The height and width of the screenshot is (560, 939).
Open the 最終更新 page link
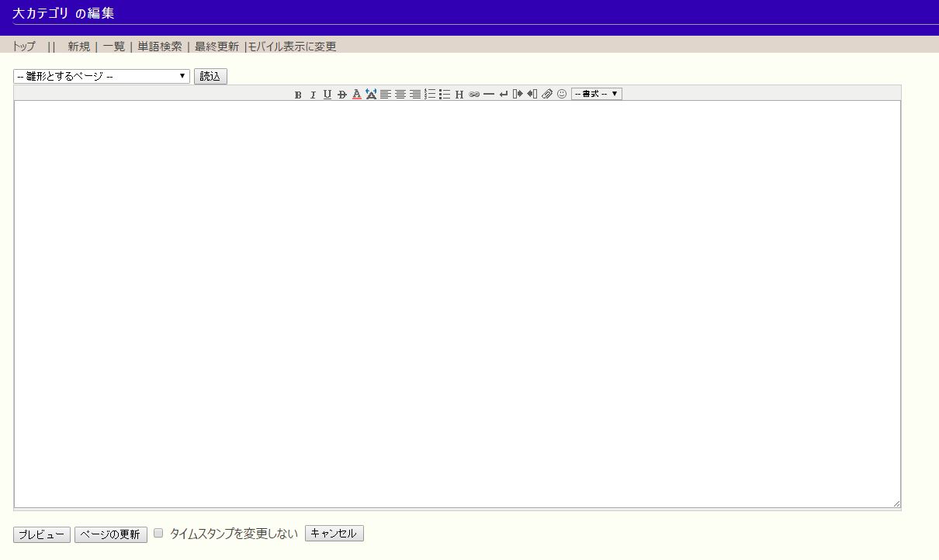[217, 47]
